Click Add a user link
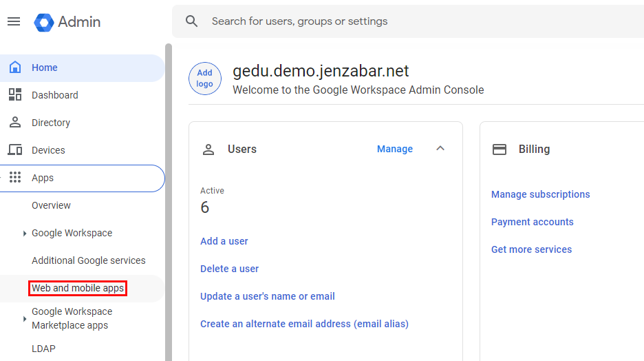This screenshot has height=361, width=644. point(224,241)
